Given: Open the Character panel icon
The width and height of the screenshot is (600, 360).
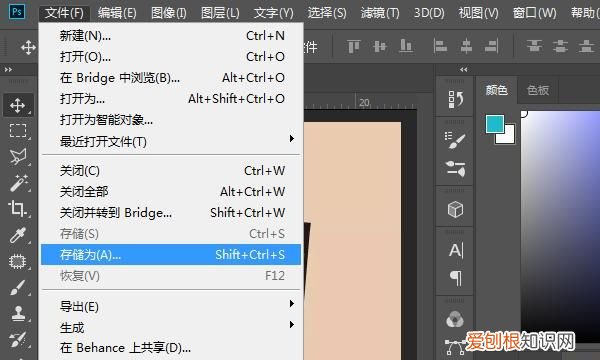Looking at the screenshot, I should [x=456, y=251].
